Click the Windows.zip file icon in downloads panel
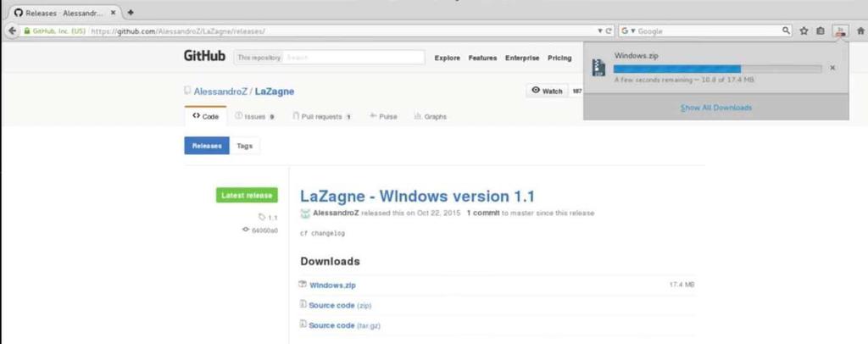This screenshot has height=344, width=868. 598,68
